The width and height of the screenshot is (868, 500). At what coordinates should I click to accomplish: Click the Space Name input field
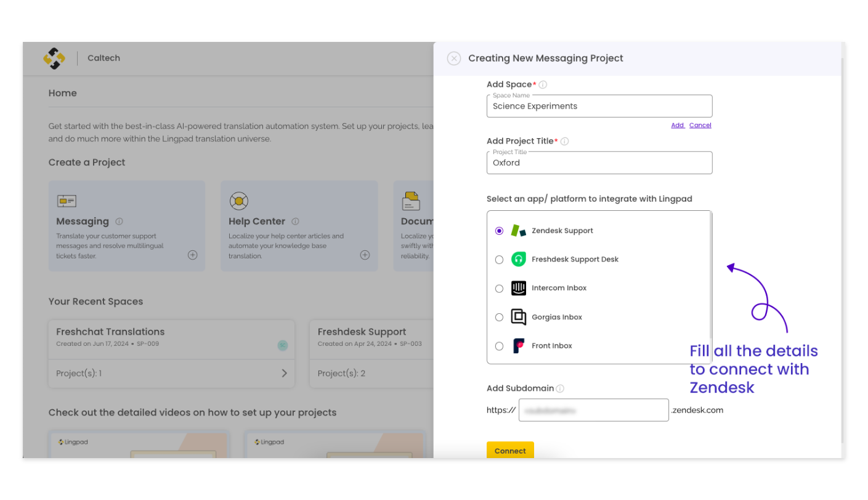599,106
